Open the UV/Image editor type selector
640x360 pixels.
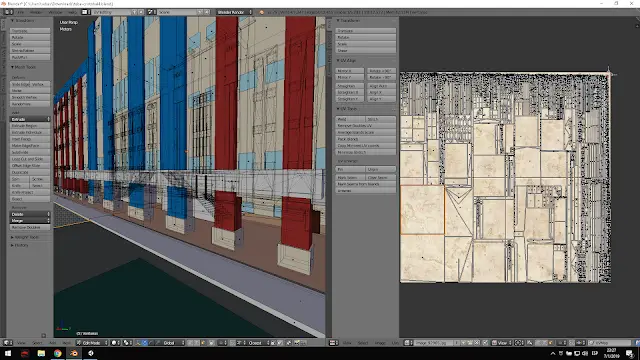click(x=334, y=343)
